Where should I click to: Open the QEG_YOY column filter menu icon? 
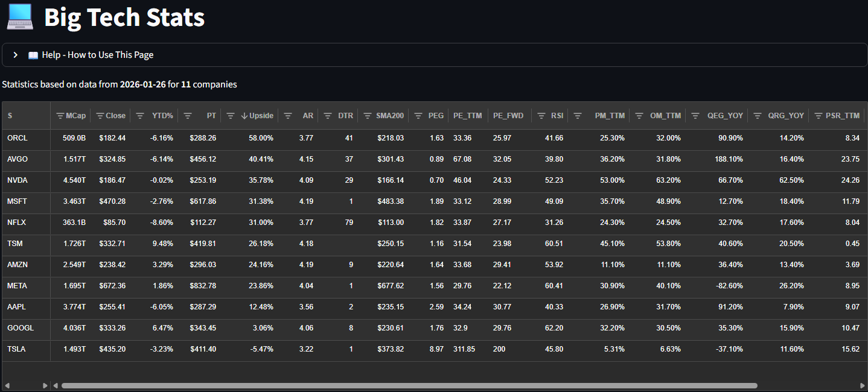pyautogui.click(x=695, y=116)
